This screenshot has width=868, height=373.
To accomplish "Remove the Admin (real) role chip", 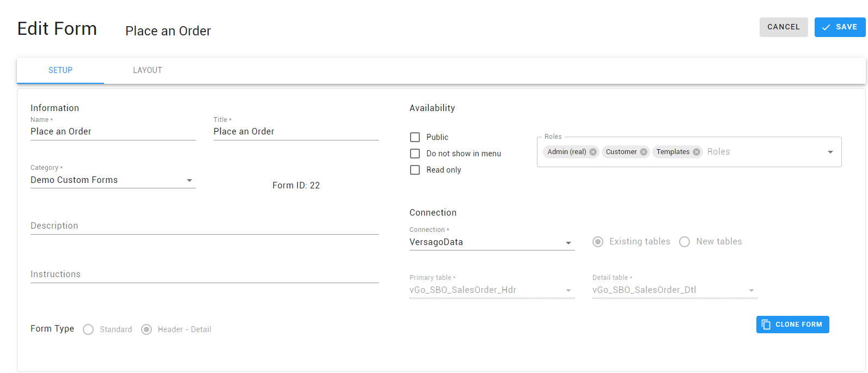I will tap(593, 152).
